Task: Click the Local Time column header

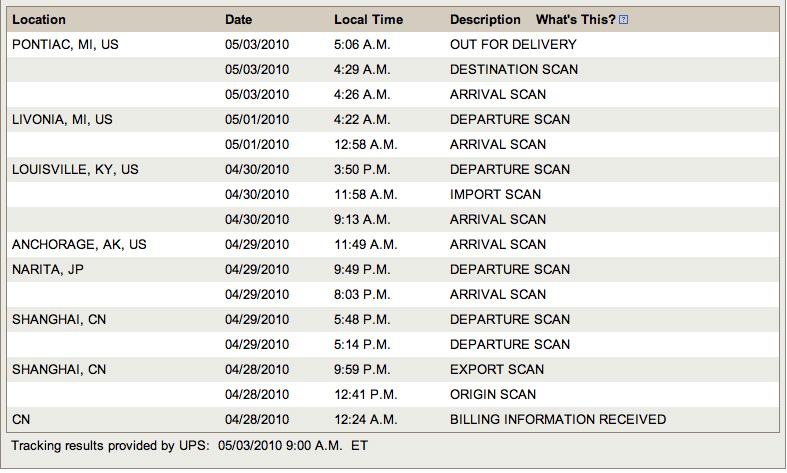Action: [x=368, y=20]
